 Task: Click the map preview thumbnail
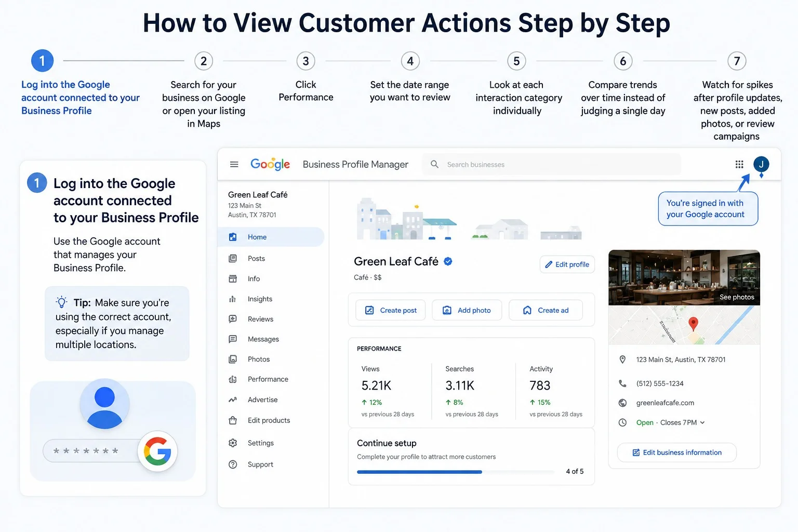(684, 325)
